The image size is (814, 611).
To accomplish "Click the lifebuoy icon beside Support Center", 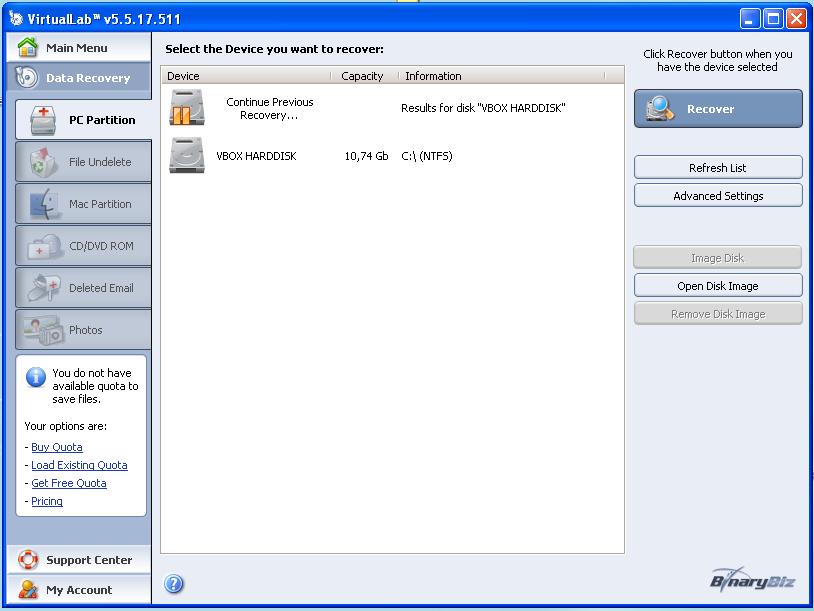I will pos(28,560).
